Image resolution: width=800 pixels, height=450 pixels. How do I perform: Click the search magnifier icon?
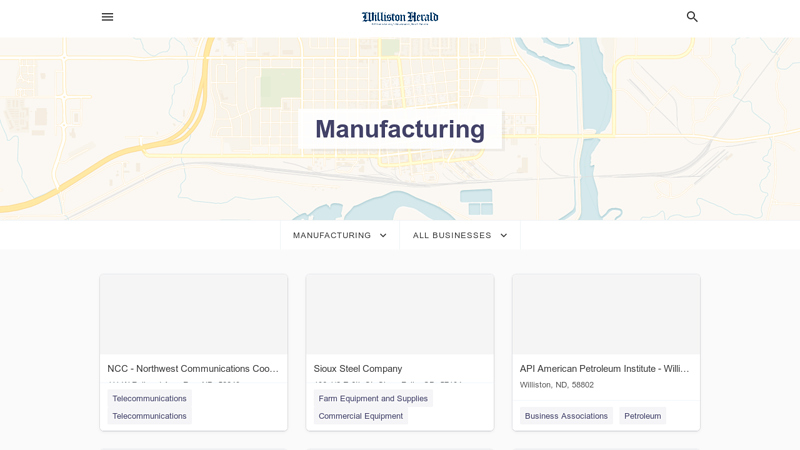point(692,17)
